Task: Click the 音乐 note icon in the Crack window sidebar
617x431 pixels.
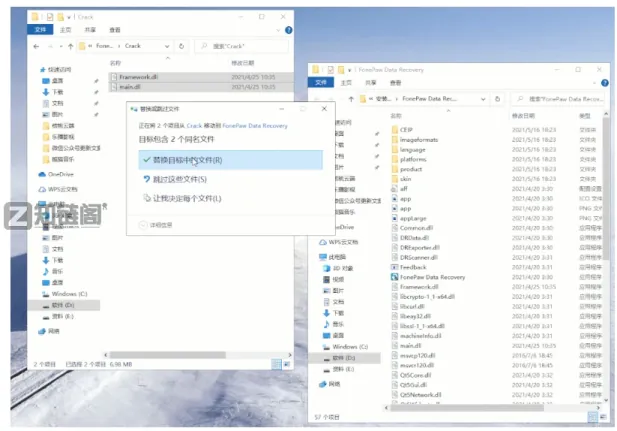Action: tap(46, 271)
